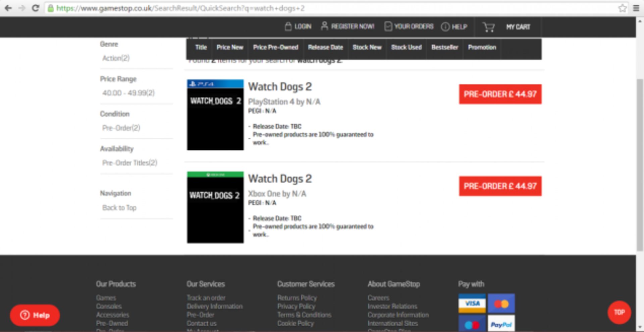Bookmark page using the star icon
The width and height of the screenshot is (644, 332).
[622, 8]
